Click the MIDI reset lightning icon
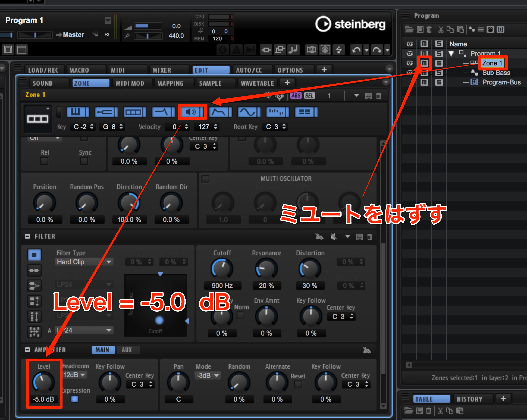 click(339, 50)
